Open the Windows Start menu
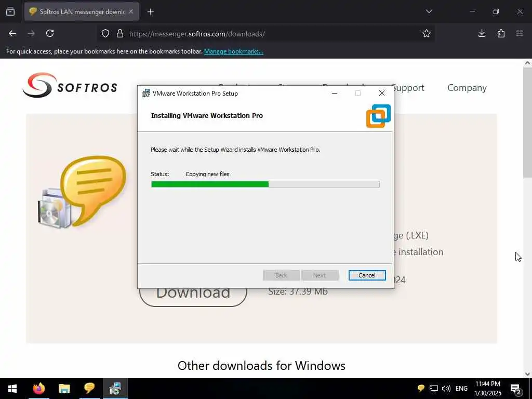This screenshot has height=399, width=532. (12, 389)
